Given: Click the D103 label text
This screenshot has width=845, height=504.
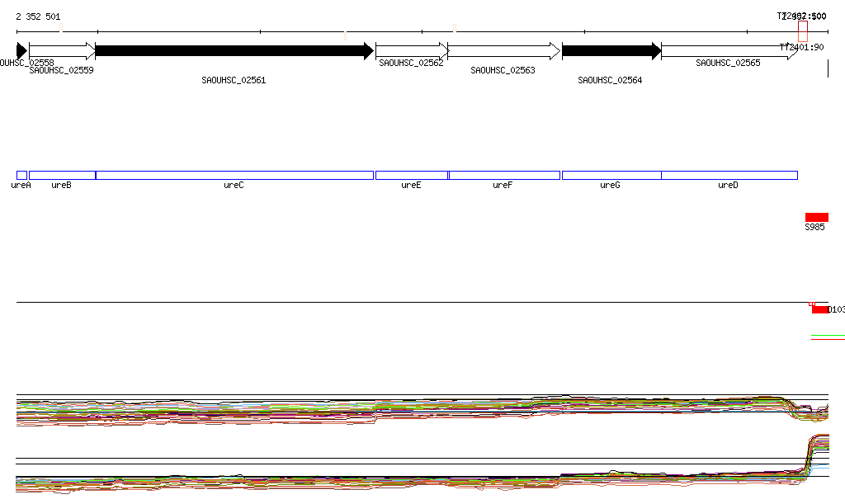Looking at the screenshot, I should [836, 309].
